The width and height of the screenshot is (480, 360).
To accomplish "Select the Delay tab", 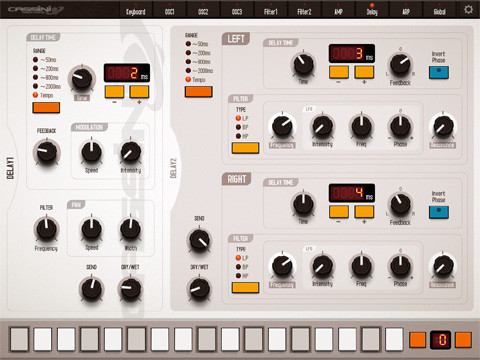I will click(x=372, y=10).
